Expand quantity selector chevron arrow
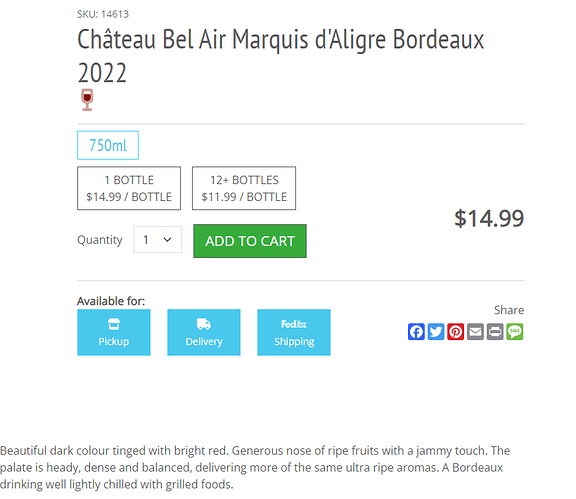This screenshot has width=576, height=499. 168,240
